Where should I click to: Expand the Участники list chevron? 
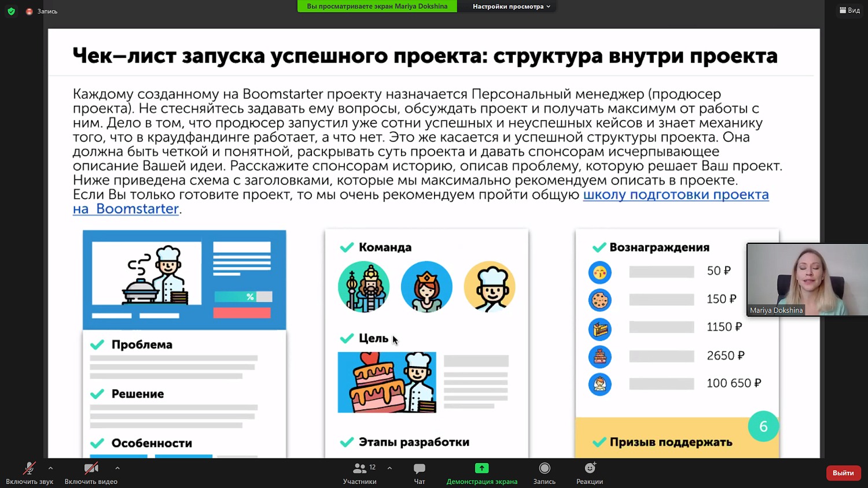click(389, 469)
